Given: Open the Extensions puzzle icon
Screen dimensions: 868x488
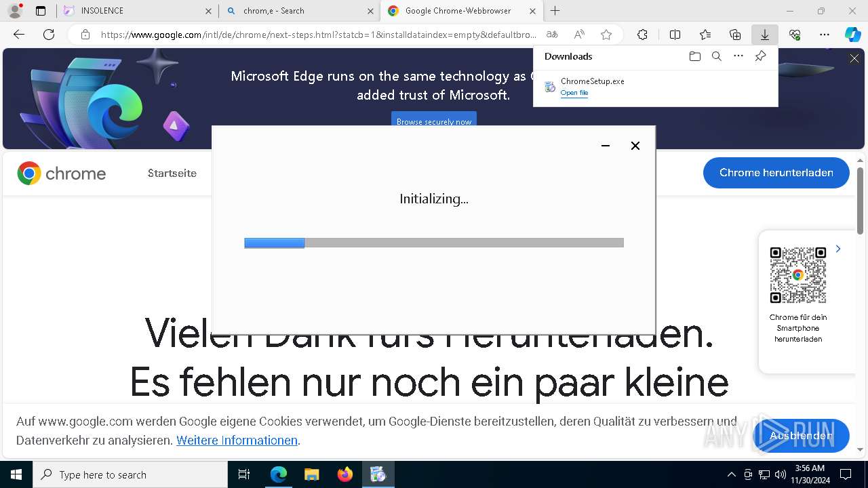Looking at the screenshot, I should point(642,35).
